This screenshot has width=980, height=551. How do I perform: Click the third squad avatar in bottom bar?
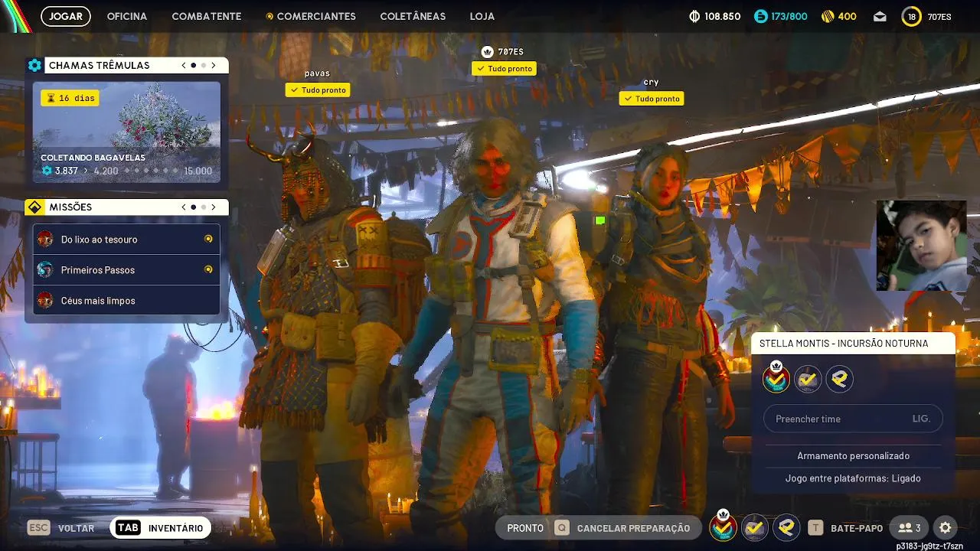pos(786,527)
